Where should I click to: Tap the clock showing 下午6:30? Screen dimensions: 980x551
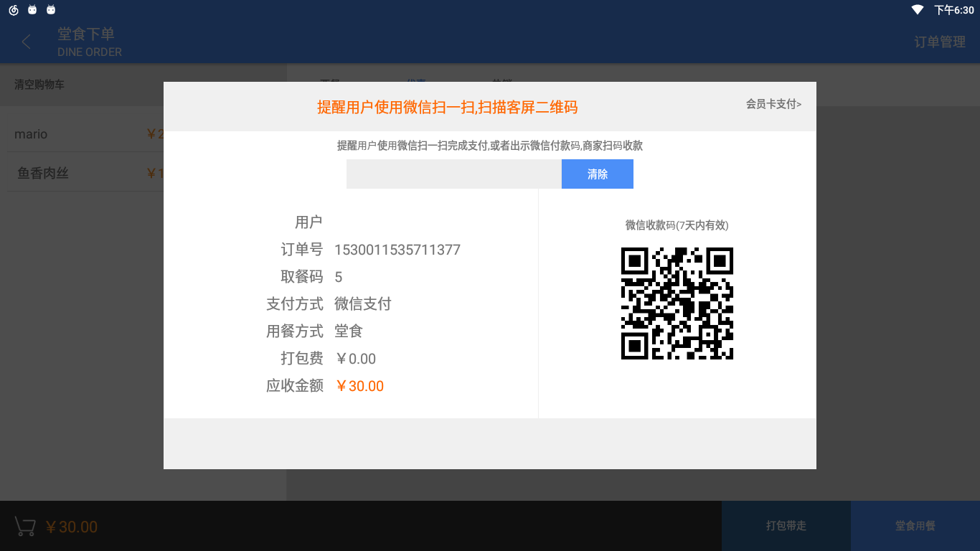[x=954, y=9]
